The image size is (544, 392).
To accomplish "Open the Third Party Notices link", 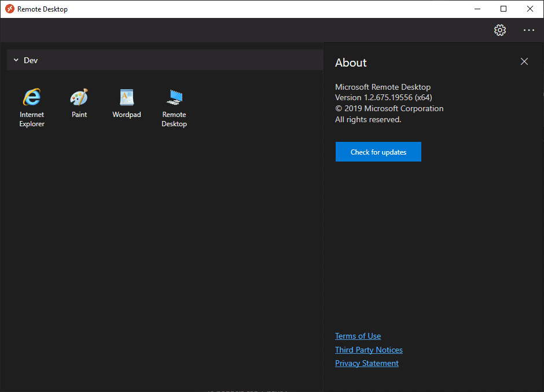I will pyautogui.click(x=369, y=350).
